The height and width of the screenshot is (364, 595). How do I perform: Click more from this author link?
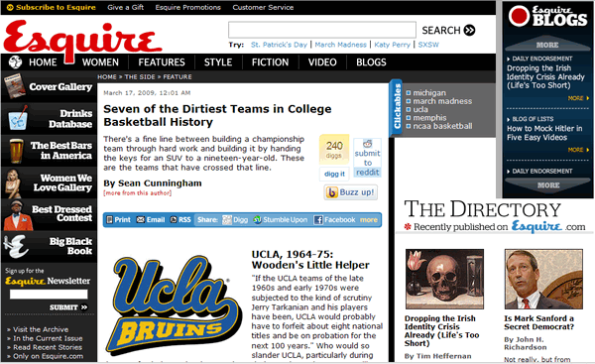click(138, 193)
